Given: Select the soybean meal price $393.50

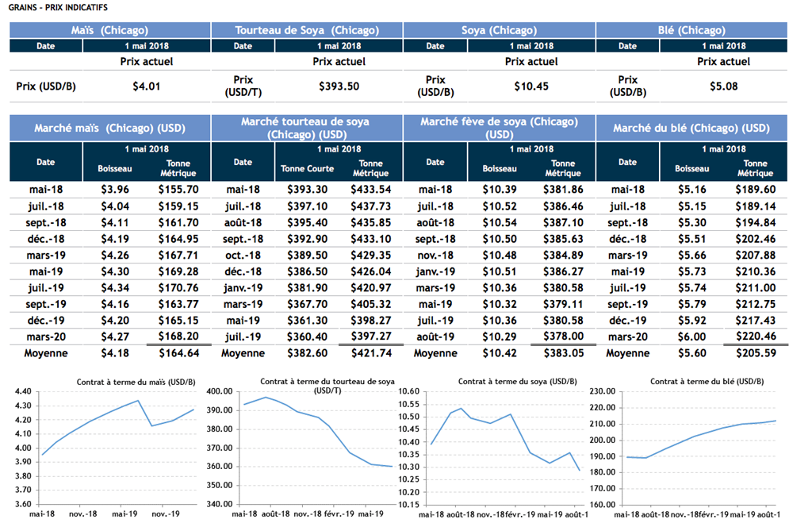Looking at the screenshot, I should coord(339,87).
